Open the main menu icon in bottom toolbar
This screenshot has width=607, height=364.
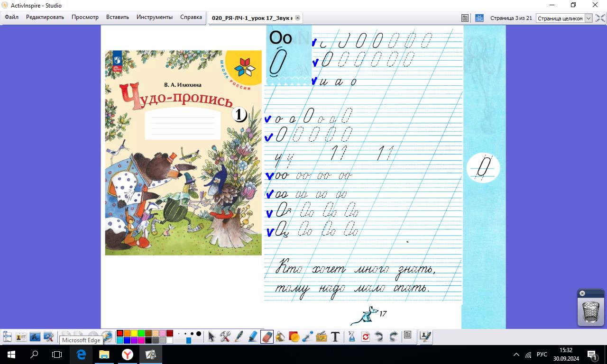click(x=7, y=337)
